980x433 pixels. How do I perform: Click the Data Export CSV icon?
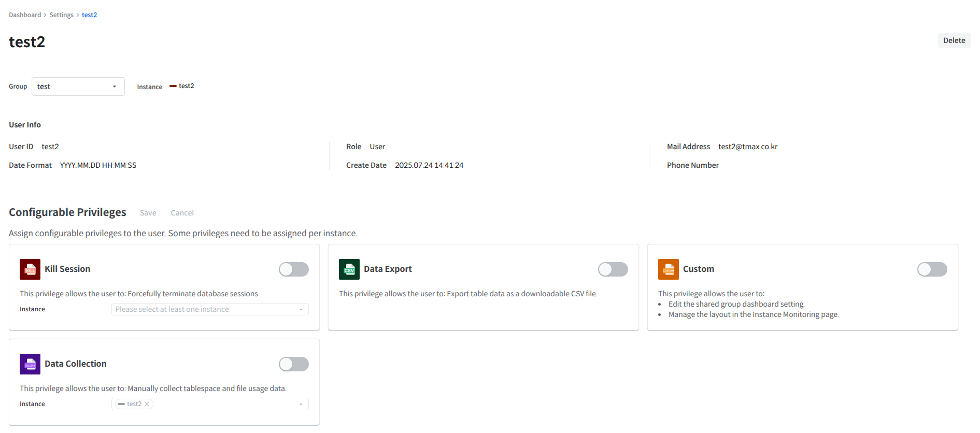coord(349,269)
